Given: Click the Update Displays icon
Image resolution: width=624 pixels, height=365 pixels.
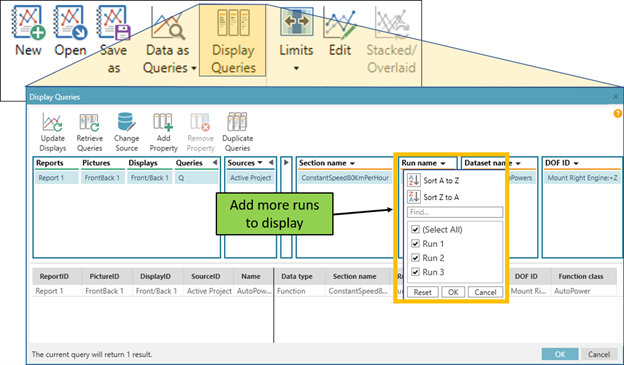Looking at the screenshot, I should pos(53,122).
